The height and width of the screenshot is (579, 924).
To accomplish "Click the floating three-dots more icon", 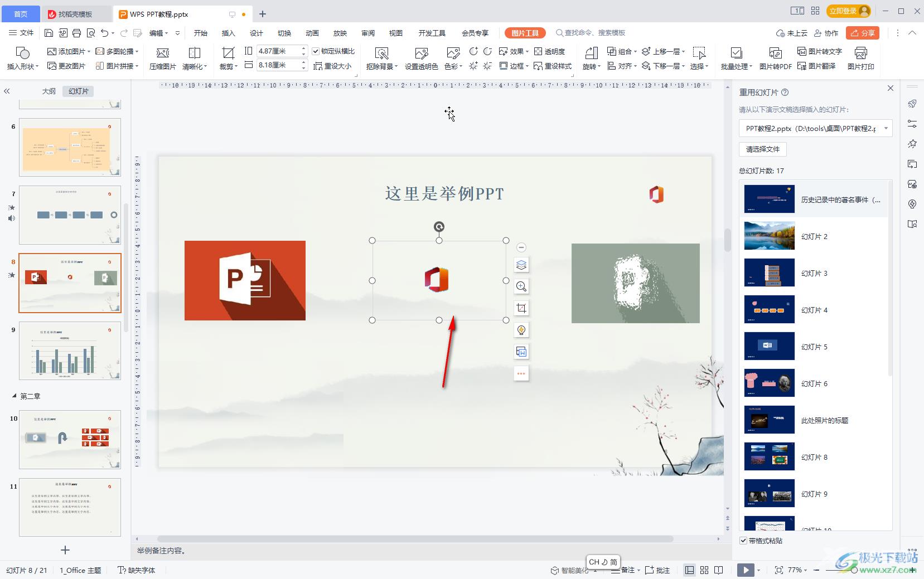I will coord(521,373).
